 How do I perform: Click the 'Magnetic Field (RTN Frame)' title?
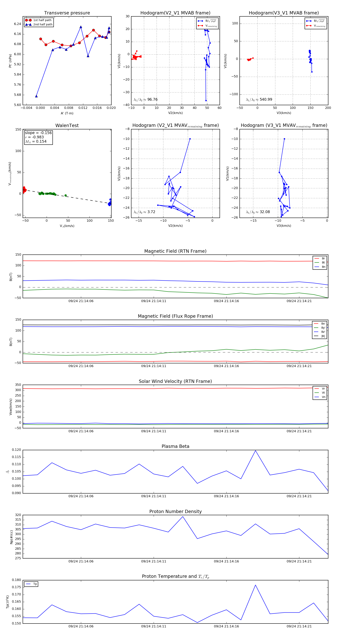click(x=175, y=251)
